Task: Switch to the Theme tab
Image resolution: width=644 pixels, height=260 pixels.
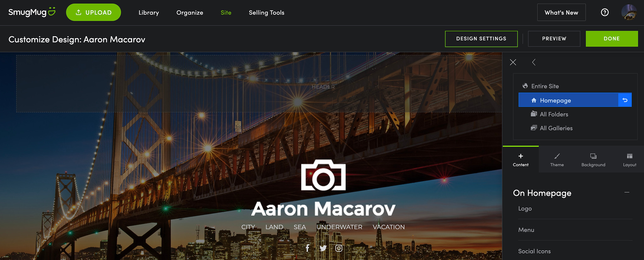Action: click(557, 159)
